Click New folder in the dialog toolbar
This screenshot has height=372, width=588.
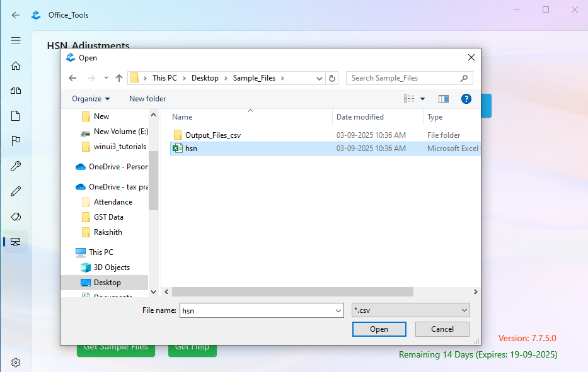click(147, 99)
